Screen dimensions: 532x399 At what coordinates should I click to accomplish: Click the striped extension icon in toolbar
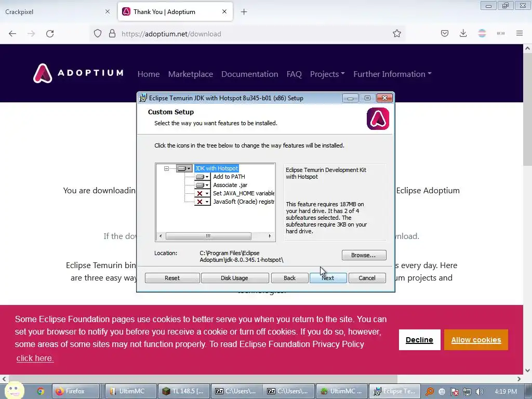click(482, 34)
